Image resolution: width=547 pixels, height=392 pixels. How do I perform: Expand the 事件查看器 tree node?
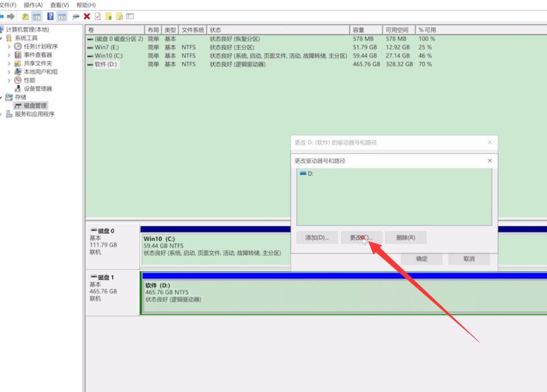[x=9, y=55]
